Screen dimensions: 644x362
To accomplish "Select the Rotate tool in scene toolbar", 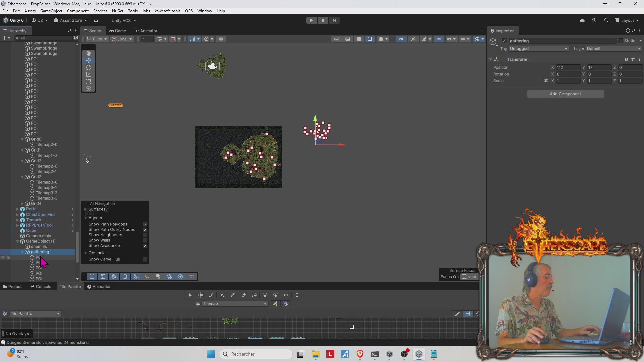I will pyautogui.click(x=89, y=67).
